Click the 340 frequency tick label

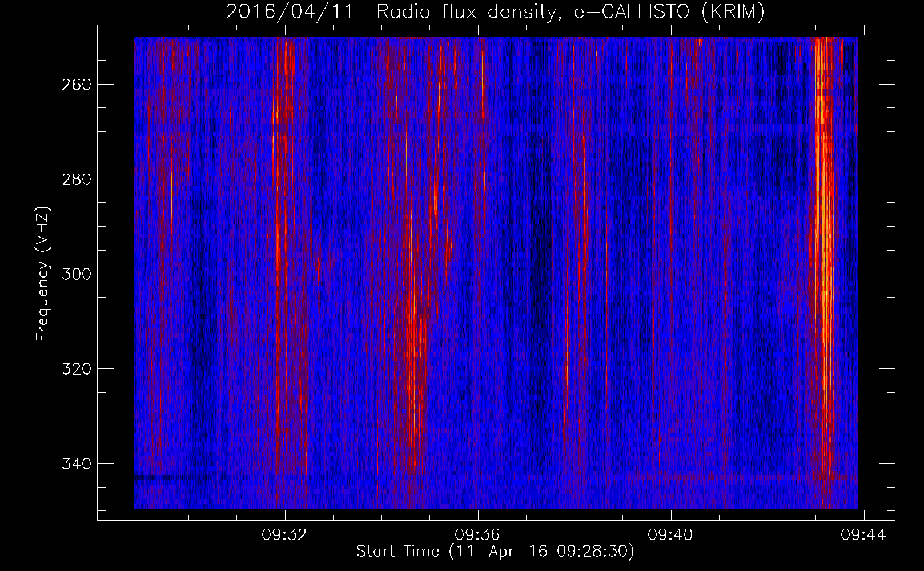(76, 464)
